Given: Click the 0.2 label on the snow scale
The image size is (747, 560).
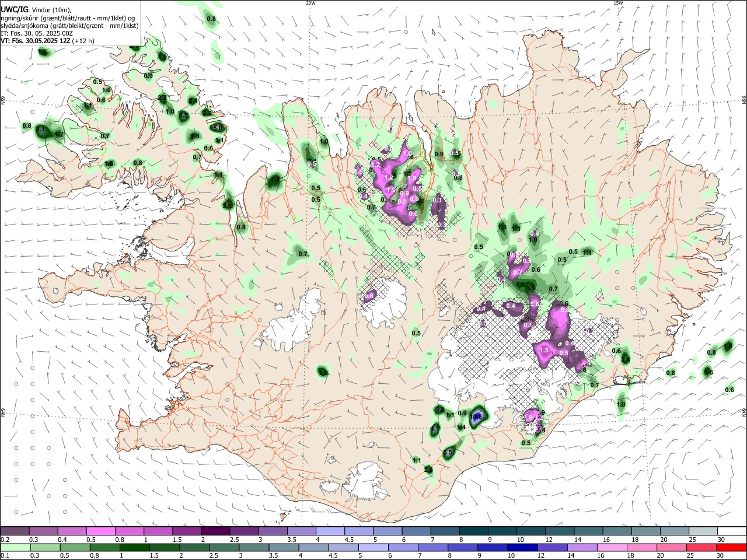Looking at the screenshot, I should pyautogui.click(x=5, y=540).
